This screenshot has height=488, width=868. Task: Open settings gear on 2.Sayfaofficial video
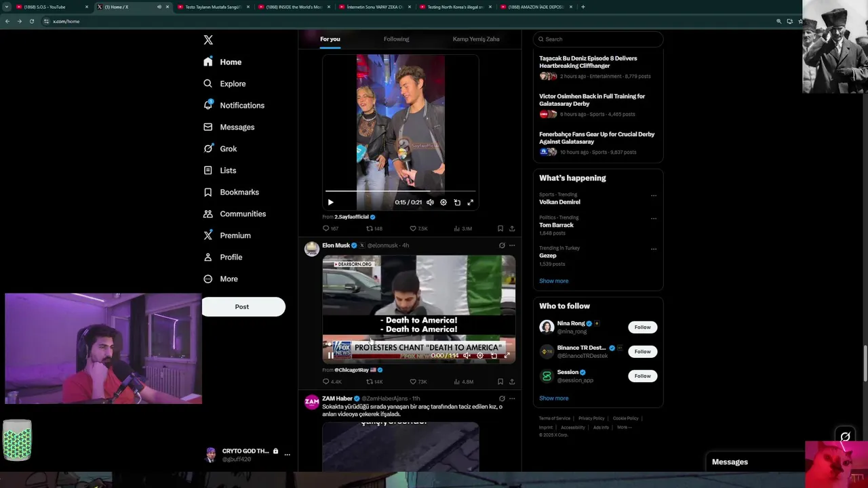pos(443,202)
